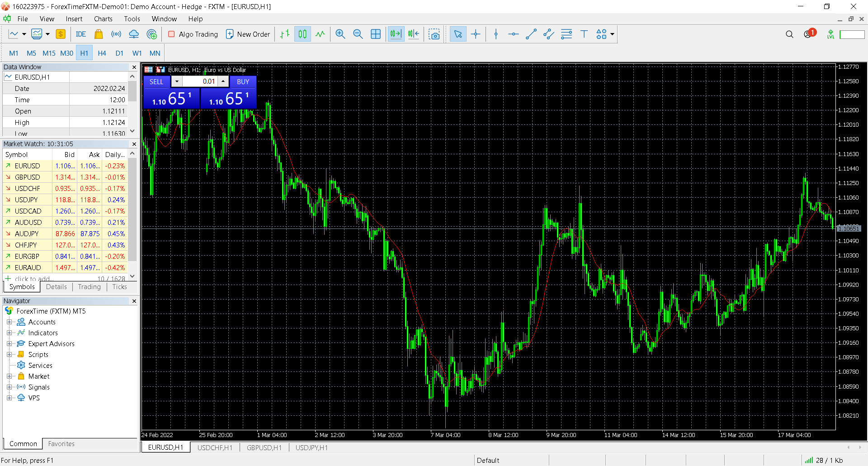Zoom in on the chart
This screenshot has width=868, height=466.
click(x=340, y=34)
